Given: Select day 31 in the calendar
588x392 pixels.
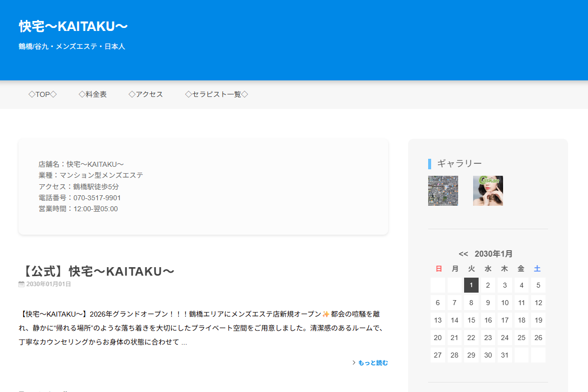Looking at the screenshot, I should [505, 355].
